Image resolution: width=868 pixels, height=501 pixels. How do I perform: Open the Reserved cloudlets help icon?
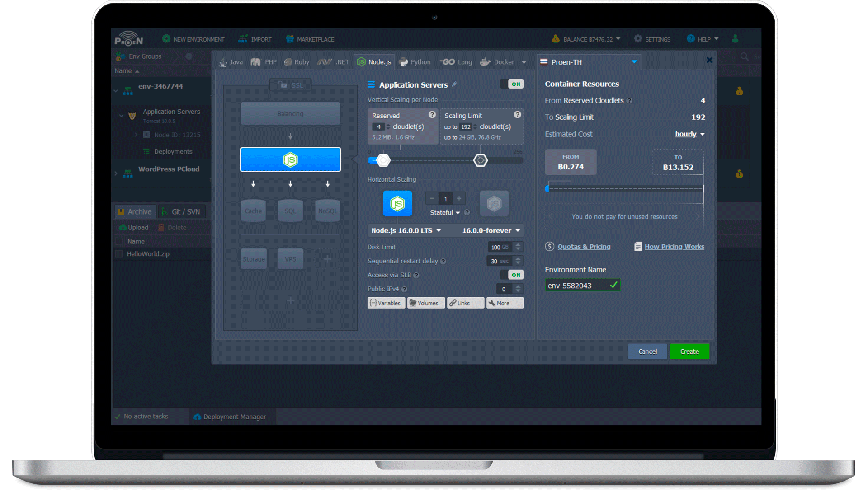click(x=432, y=115)
